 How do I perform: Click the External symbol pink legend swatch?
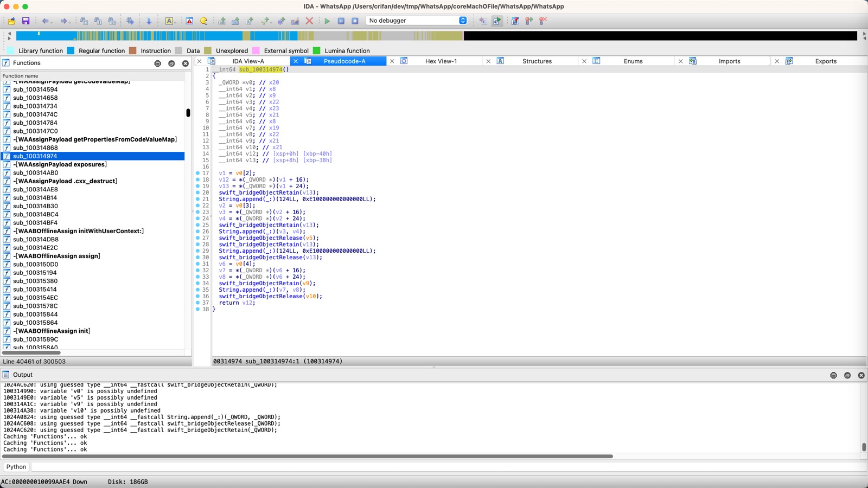(256, 50)
